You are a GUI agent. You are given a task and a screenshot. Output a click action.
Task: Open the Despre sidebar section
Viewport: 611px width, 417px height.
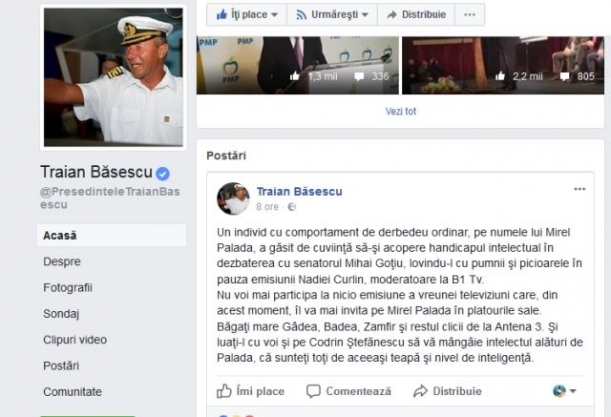[62, 262]
